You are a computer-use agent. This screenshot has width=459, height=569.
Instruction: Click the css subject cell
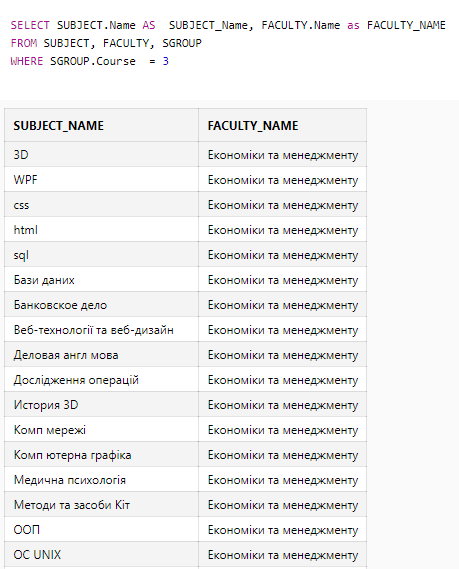[101, 205]
